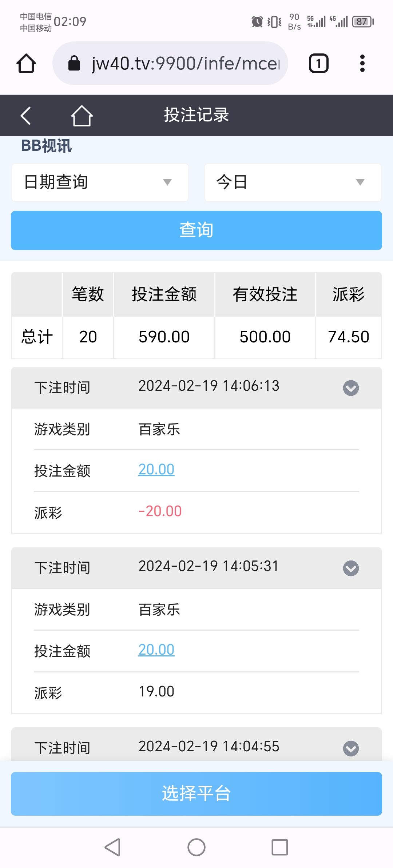Tap the 派彩 column header
Viewport: 393px width, 868px height.
click(x=349, y=294)
